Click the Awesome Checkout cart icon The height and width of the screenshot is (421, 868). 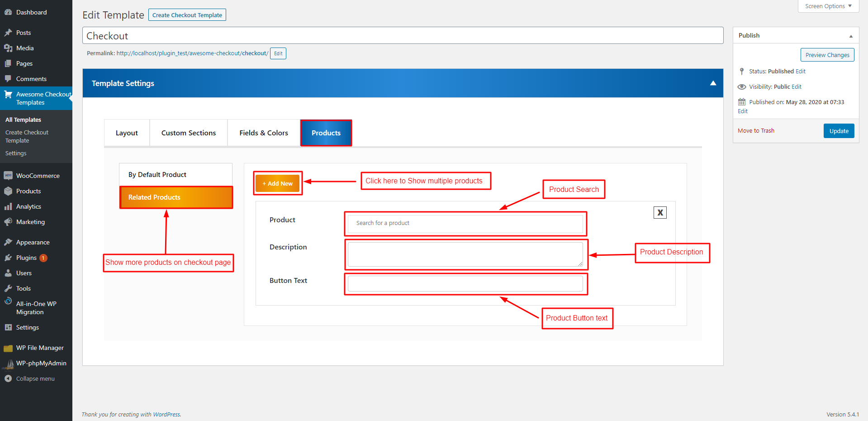pos(8,95)
